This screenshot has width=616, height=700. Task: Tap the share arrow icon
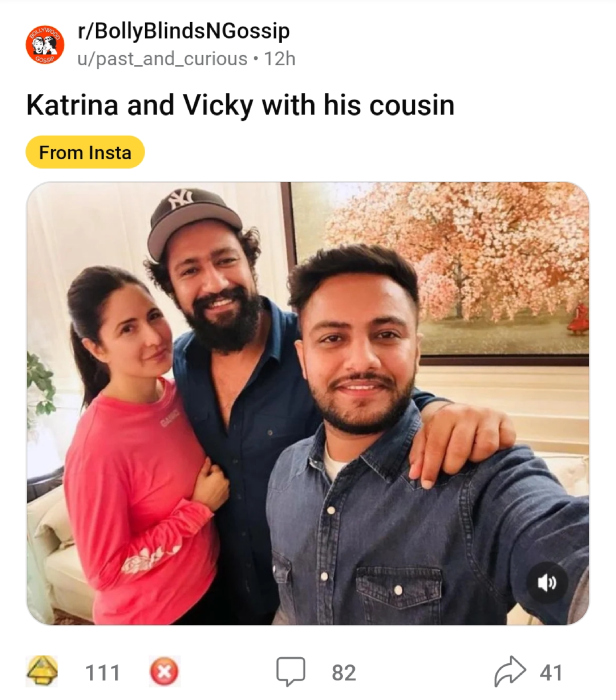(x=510, y=672)
